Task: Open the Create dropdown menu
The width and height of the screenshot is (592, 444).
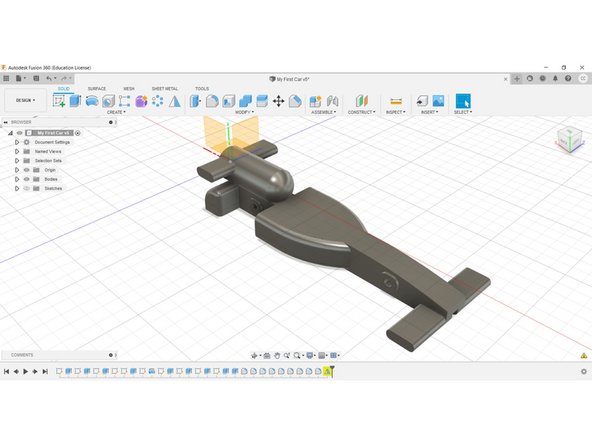Action: click(x=116, y=112)
